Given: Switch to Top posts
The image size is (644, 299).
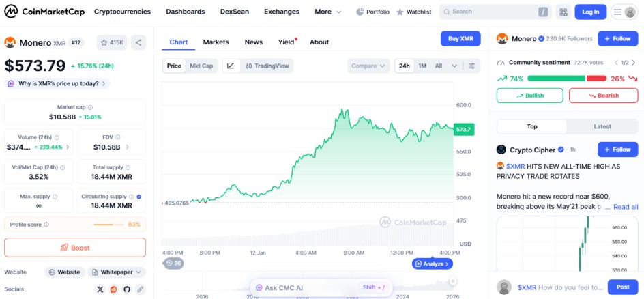Looking at the screenshot, I should [532, 126].
